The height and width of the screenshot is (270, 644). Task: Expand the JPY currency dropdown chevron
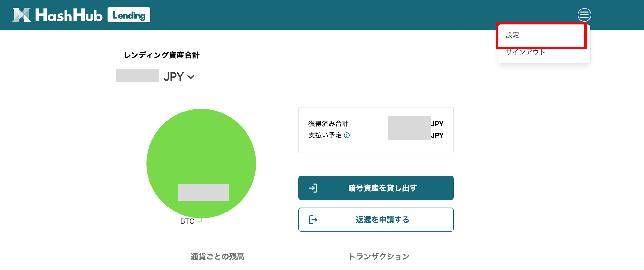coord(191,77)
